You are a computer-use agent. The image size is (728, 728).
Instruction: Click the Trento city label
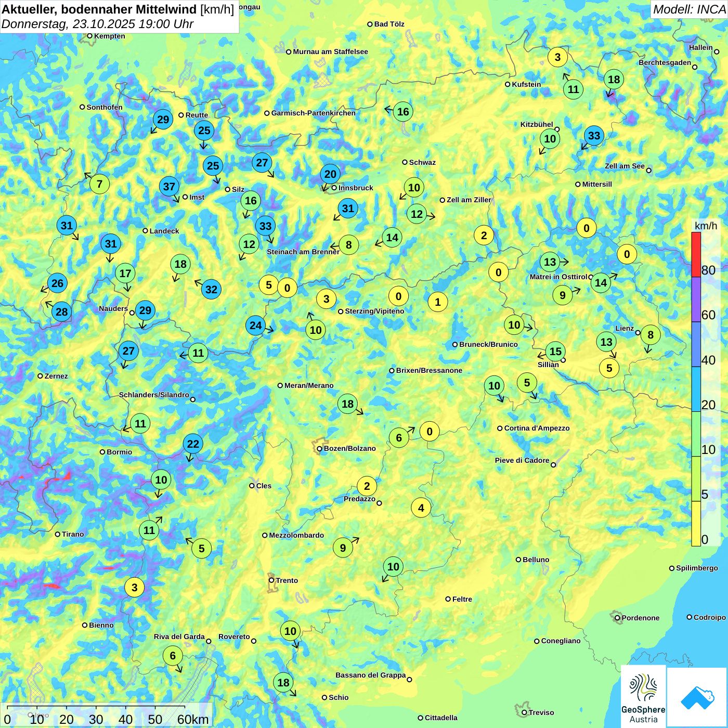click(x=287, y=580)
